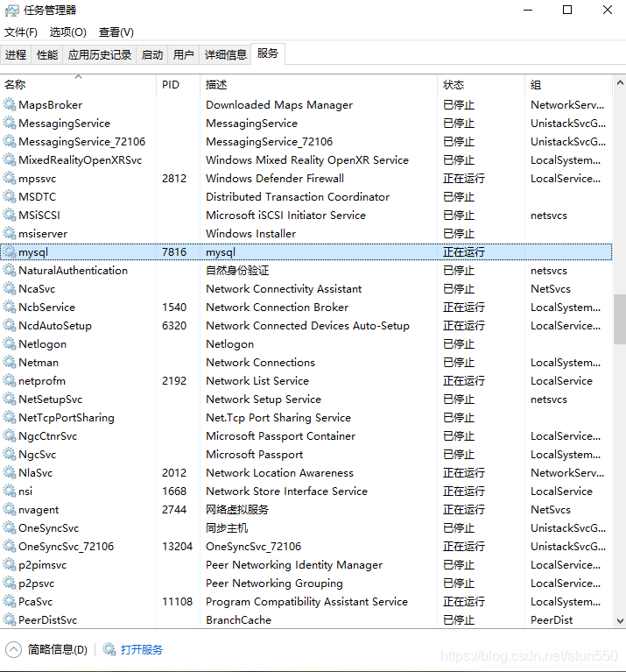This screenshot has width=626, height=672.
Task: Click PID 7816 in the mysql row
Action: [174, 252]
